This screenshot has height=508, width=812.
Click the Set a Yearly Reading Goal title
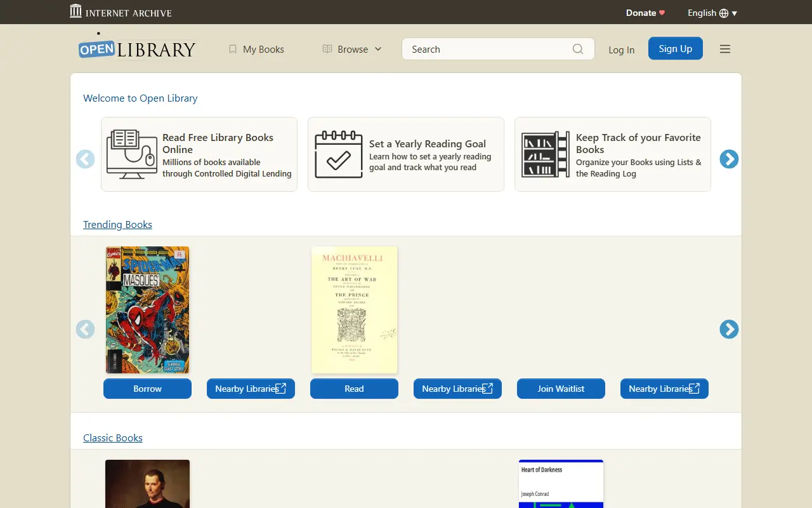[428, 144]
